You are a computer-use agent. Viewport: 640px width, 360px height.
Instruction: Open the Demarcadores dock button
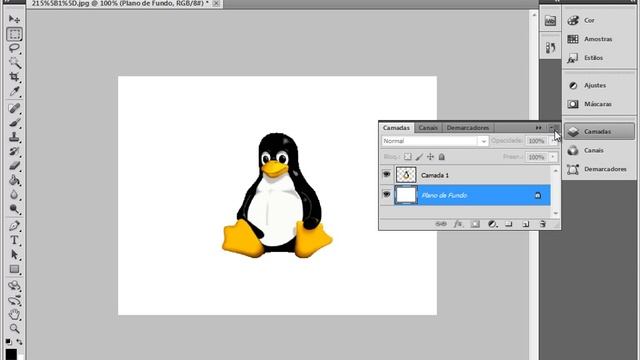click(599, 169)
